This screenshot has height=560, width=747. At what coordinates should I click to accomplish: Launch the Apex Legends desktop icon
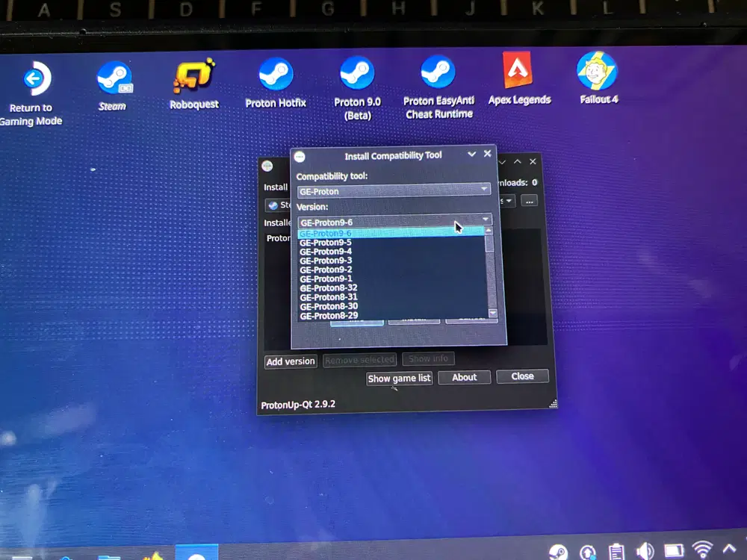(x=519, y=78)
